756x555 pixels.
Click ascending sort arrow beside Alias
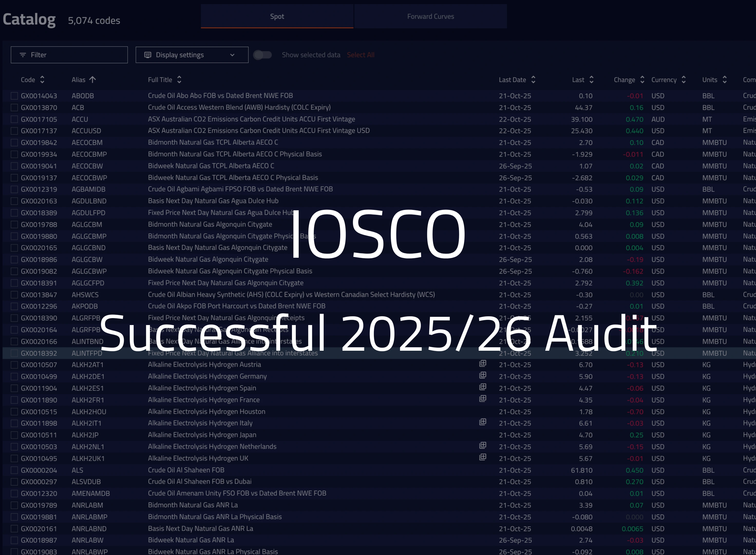click(92, 80)
